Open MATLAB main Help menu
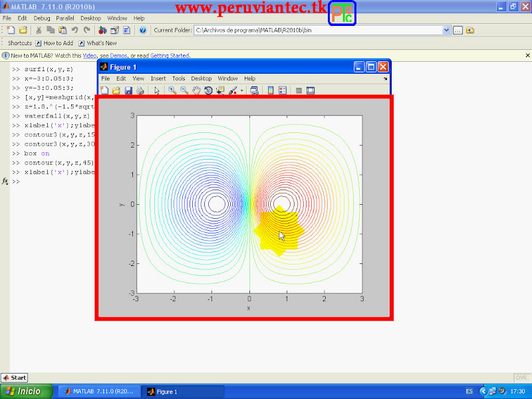This screenshot has height=399, width=532. [x=139, y=19]
